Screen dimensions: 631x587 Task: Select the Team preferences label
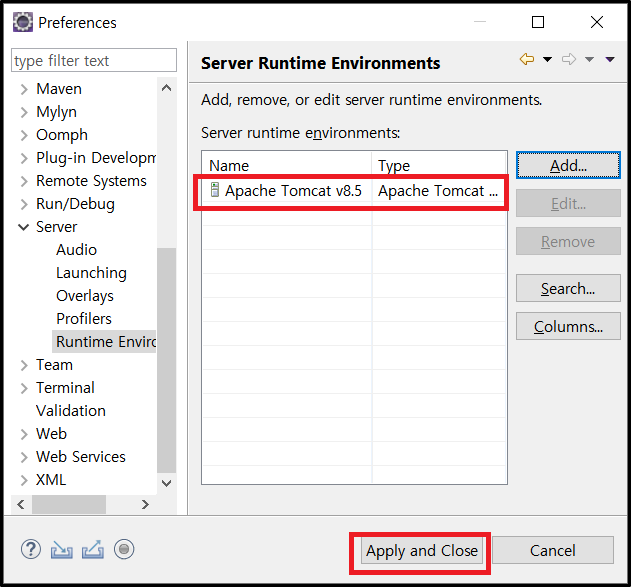[54, 365]
